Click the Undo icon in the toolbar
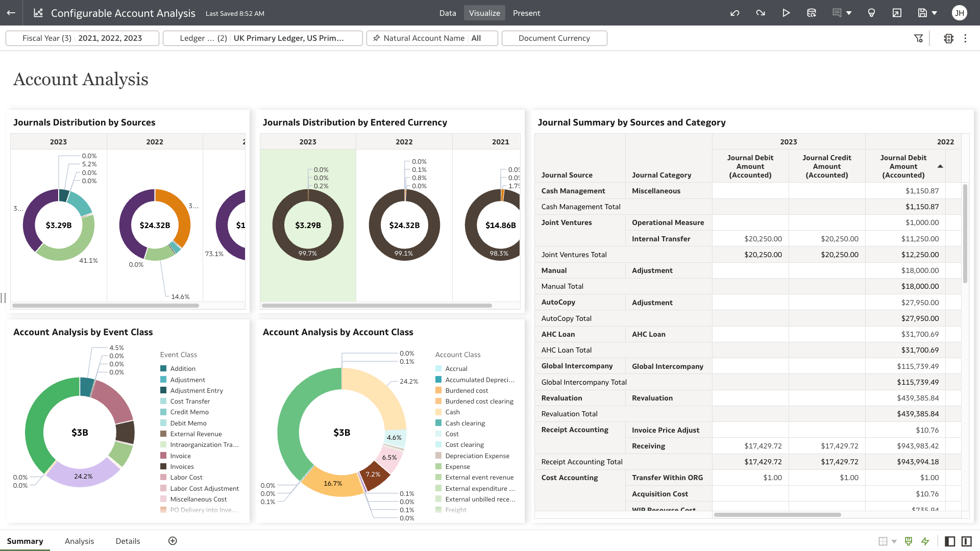This screenshot has width=980, height=551. pos(735,13)
